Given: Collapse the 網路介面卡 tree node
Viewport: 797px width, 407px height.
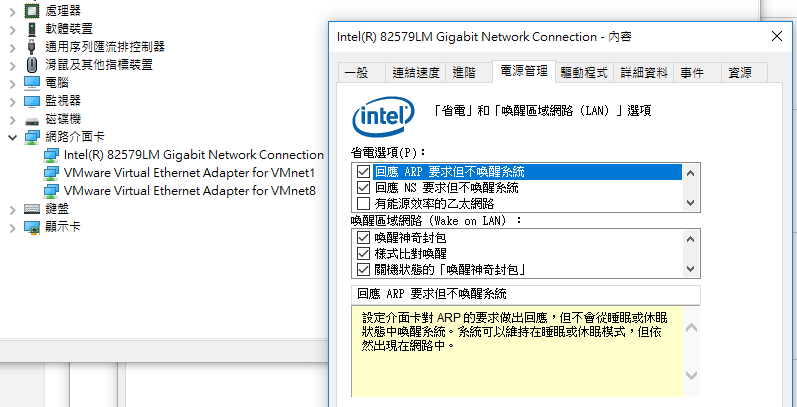Looking at the screenshot, I should coord(12,137).
